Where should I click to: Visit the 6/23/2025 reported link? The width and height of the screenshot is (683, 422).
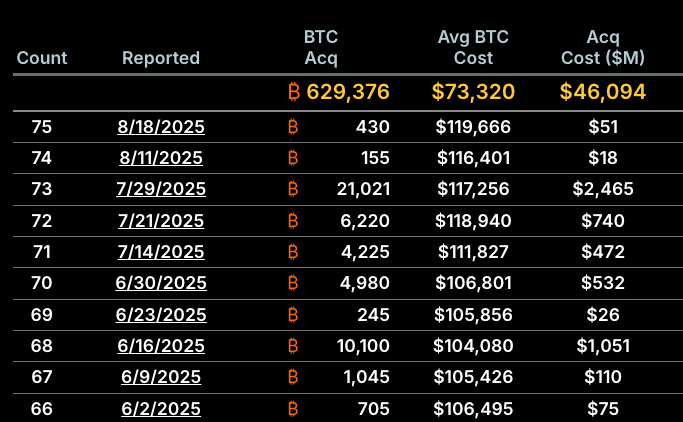[x=160, y=315]
